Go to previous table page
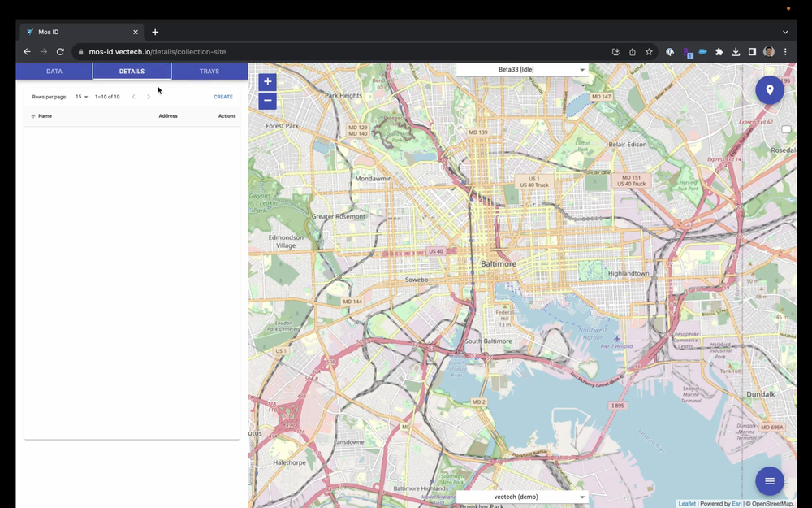This screenshot has height=508, width=812. coord(134,97)
